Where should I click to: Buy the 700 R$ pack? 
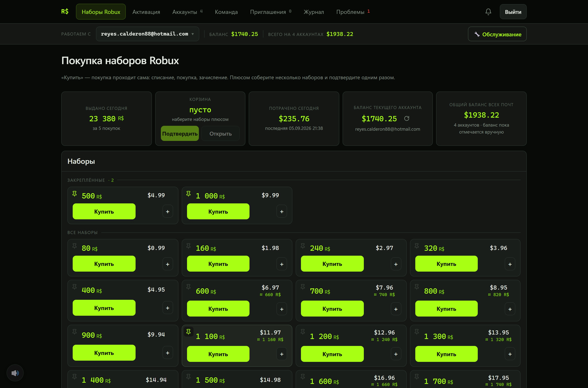pos(332,309)
